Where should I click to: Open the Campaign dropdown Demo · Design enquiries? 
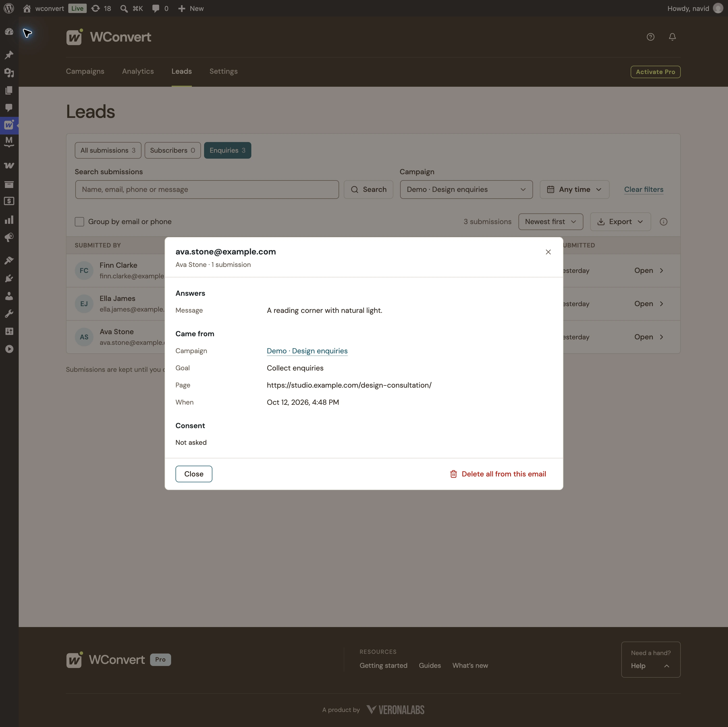click(466, 190)
